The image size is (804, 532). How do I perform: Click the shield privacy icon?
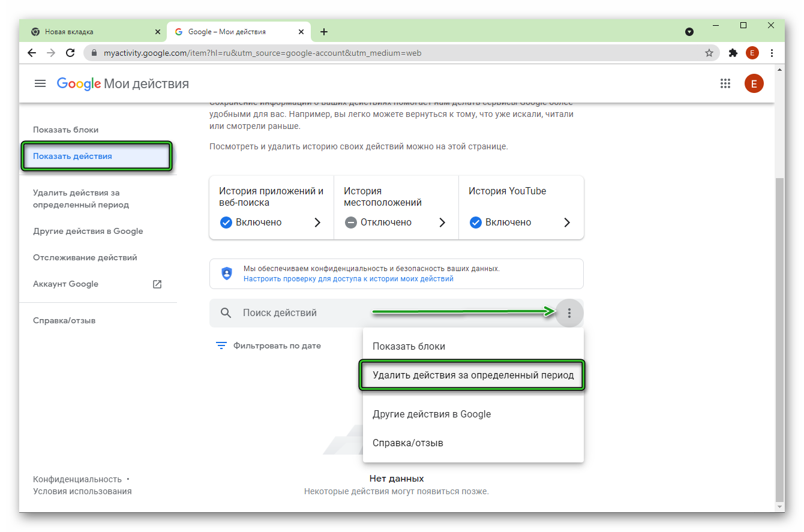click(227, 273)
